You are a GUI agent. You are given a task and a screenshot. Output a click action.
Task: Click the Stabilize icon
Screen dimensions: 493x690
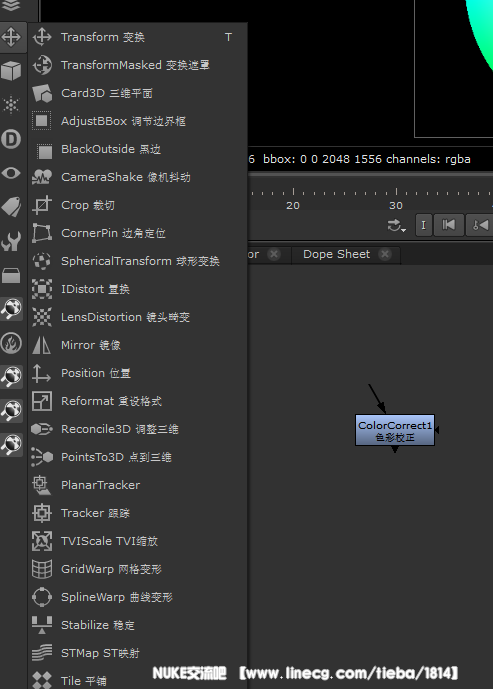click(42, 625)
